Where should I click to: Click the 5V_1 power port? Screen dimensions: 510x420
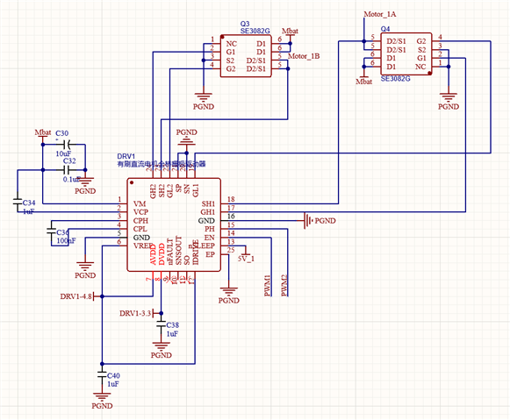tap(246, 255)
